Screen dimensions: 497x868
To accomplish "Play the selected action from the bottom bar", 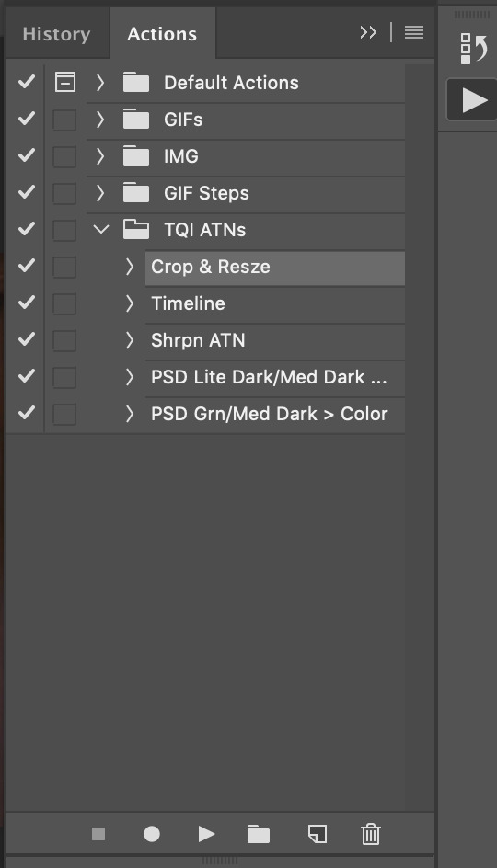I will (207, 834).
